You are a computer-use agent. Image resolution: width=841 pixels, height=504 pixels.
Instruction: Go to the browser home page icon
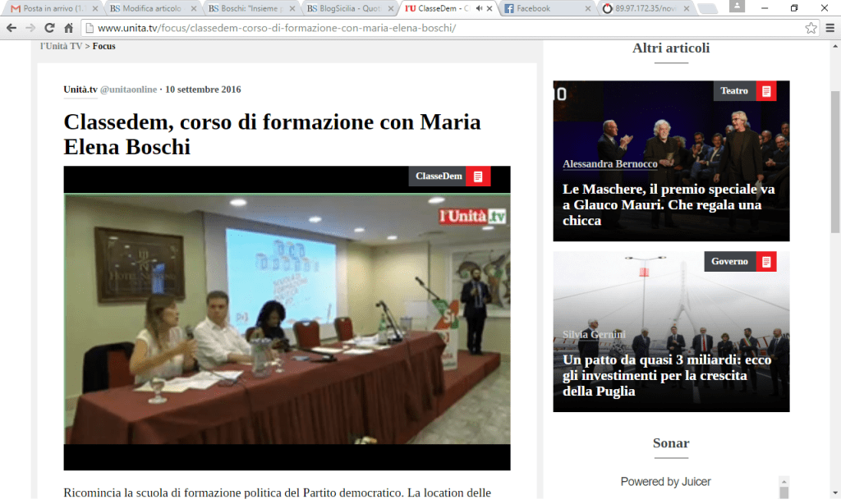click(69, 28)
